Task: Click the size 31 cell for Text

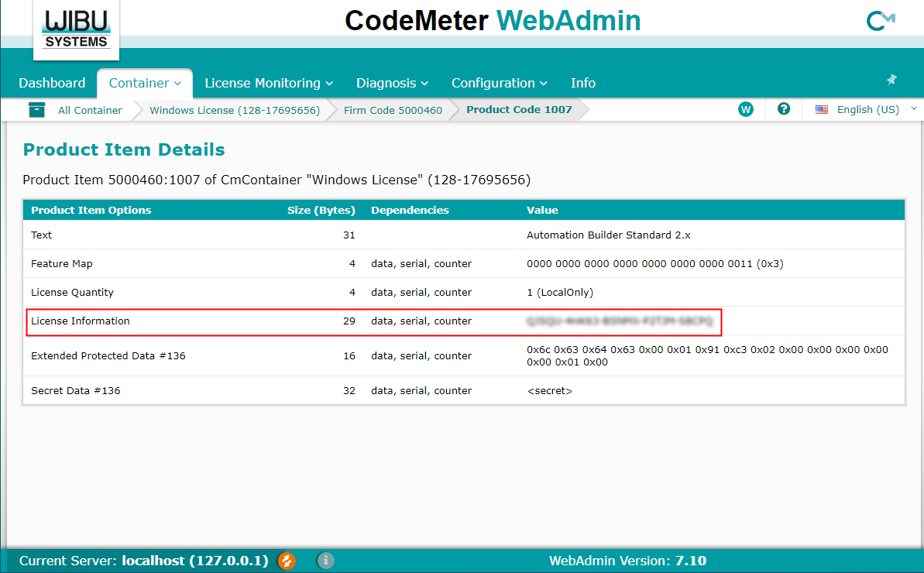Action: pyautogui.click(x=349, y=235)
